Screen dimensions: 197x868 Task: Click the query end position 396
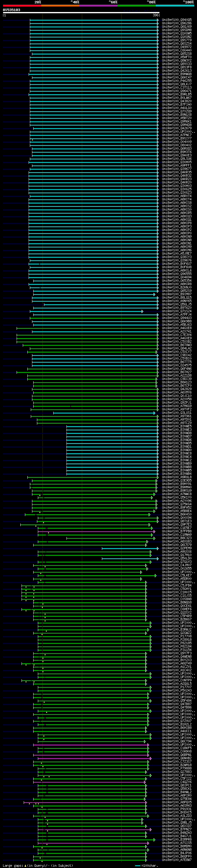pyautogui.click(x=155, y=15)
